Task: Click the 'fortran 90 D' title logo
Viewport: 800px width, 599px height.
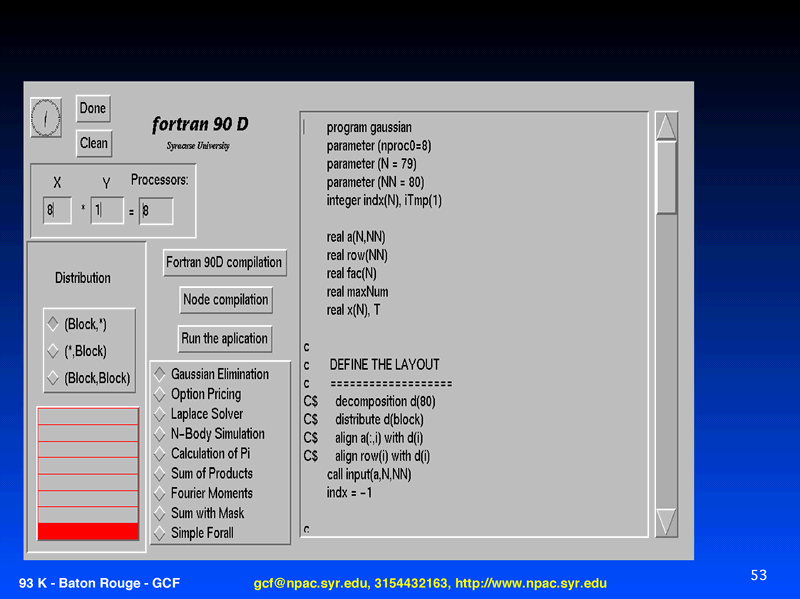Action: (200, 124)
